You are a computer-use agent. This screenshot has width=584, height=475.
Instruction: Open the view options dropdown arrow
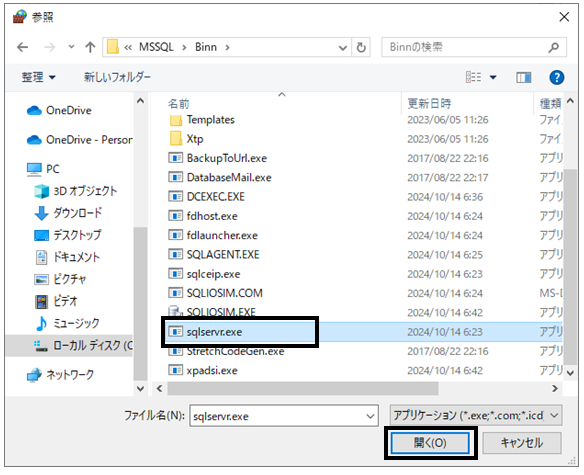[x=493, y=77]
